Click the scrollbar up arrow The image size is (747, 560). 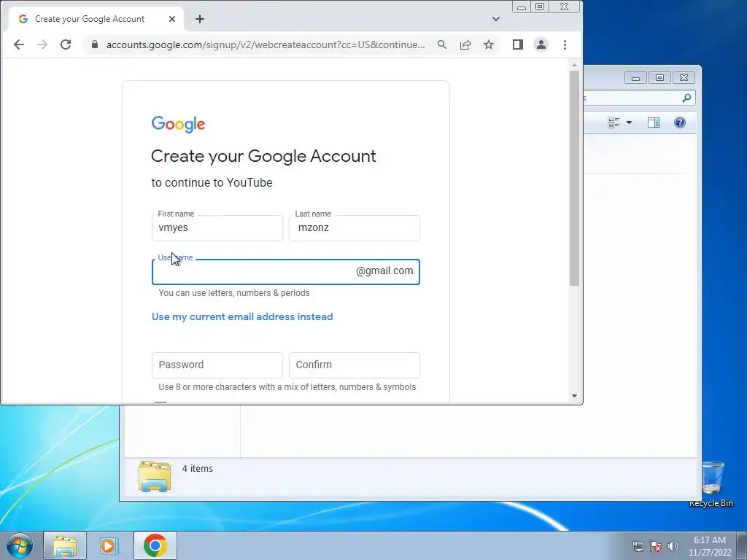tap(575, 65)
